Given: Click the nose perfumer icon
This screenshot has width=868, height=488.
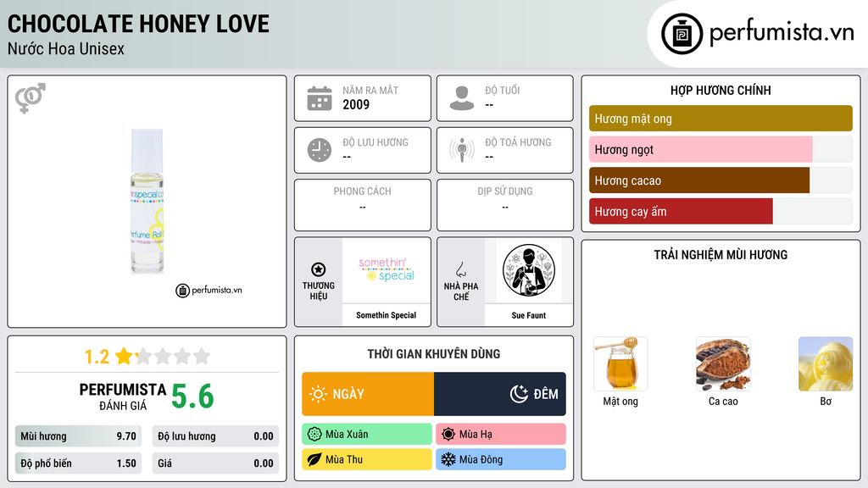Looking at the screenshot, I should click(460, 269).
